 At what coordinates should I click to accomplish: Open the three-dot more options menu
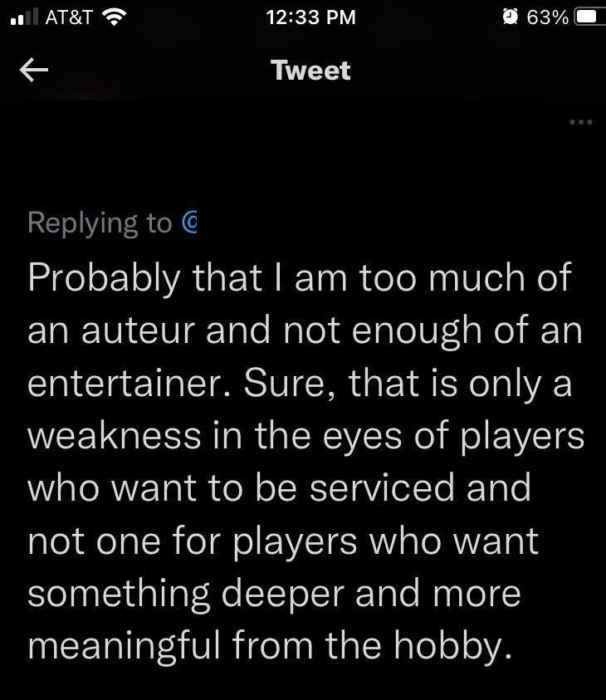point(581,122)
